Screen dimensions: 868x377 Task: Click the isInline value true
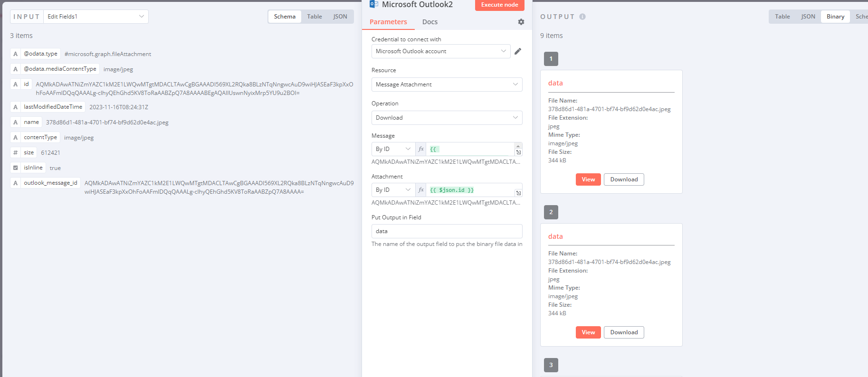coord(55,168)
